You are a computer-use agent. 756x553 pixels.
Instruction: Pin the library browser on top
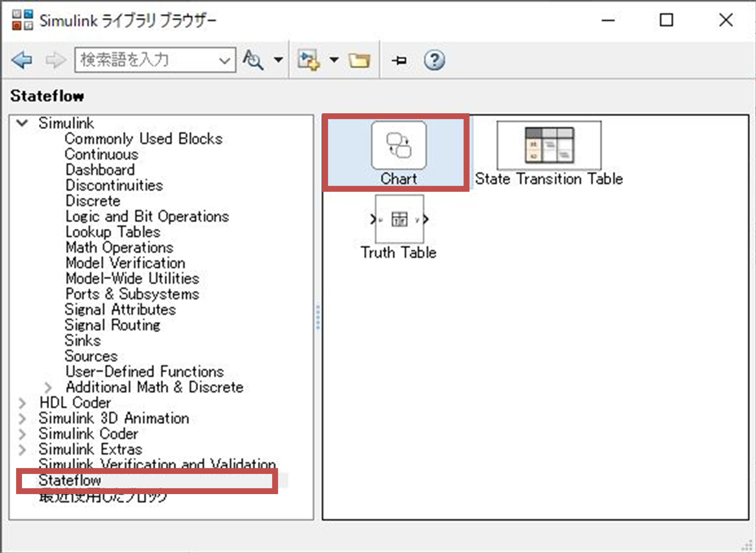point(399,60)
